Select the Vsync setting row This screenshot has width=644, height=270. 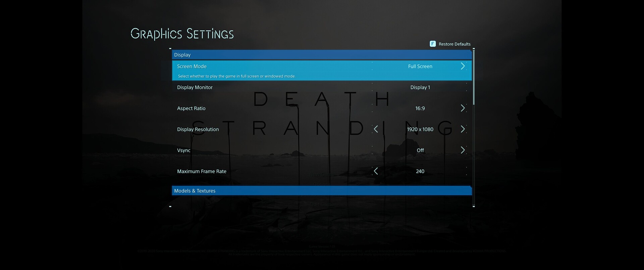pyautogui.click(x=322, y=150)
